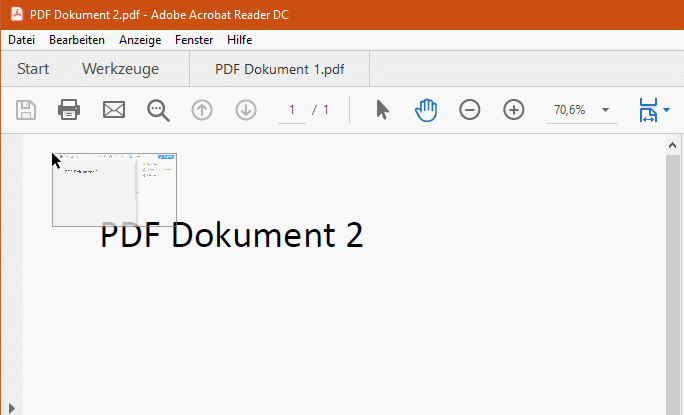Click the vertical scrollbar thumb
The width and height of the screenshot is (684, 415).
point(672,285)
